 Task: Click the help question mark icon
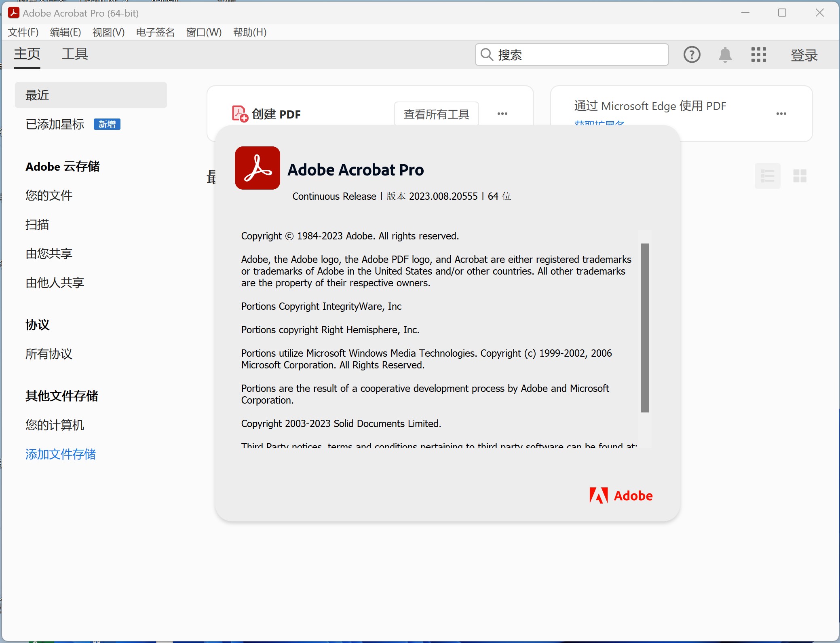pos(692,55)
